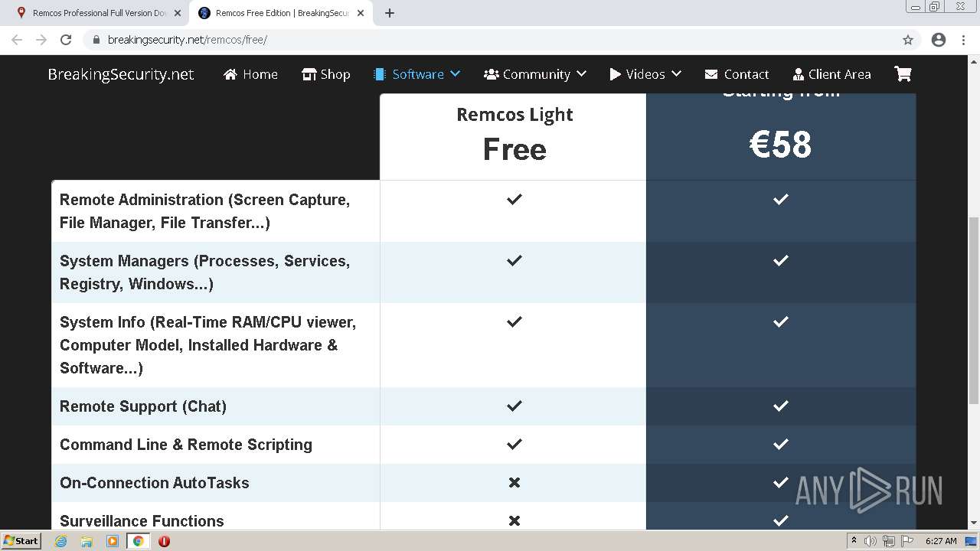
Task: Select Surveillance Functions row label
Action: (142, 521)
